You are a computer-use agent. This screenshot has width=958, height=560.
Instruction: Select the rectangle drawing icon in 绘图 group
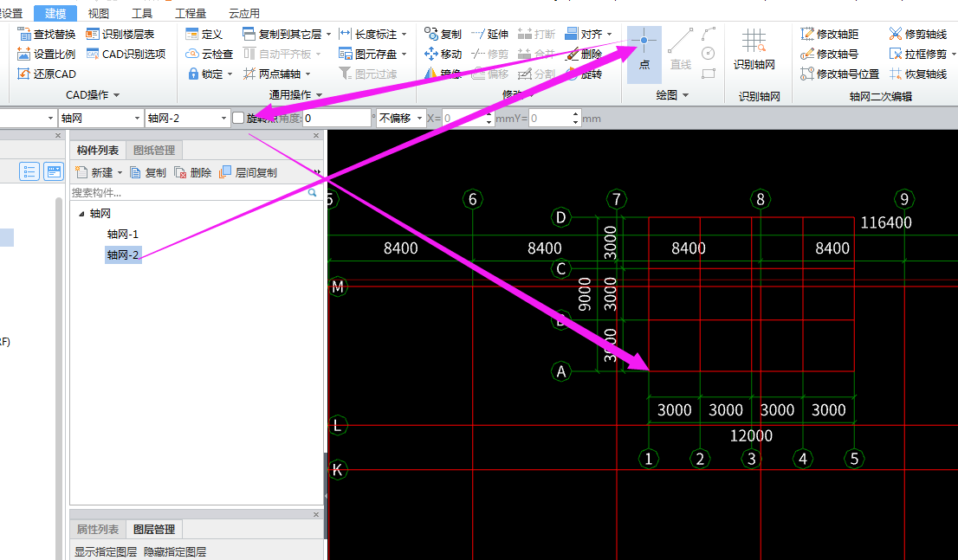(709, 74)
